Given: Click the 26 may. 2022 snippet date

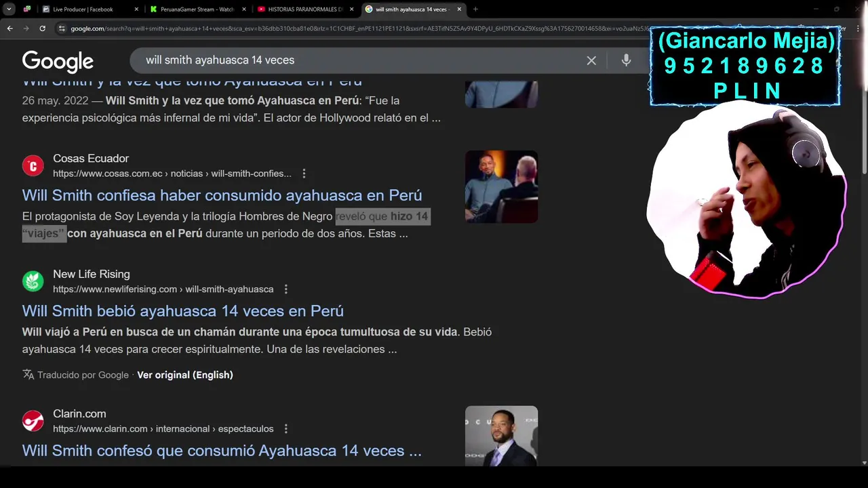Looking at the screenshot, I should [x=55, y=100].
